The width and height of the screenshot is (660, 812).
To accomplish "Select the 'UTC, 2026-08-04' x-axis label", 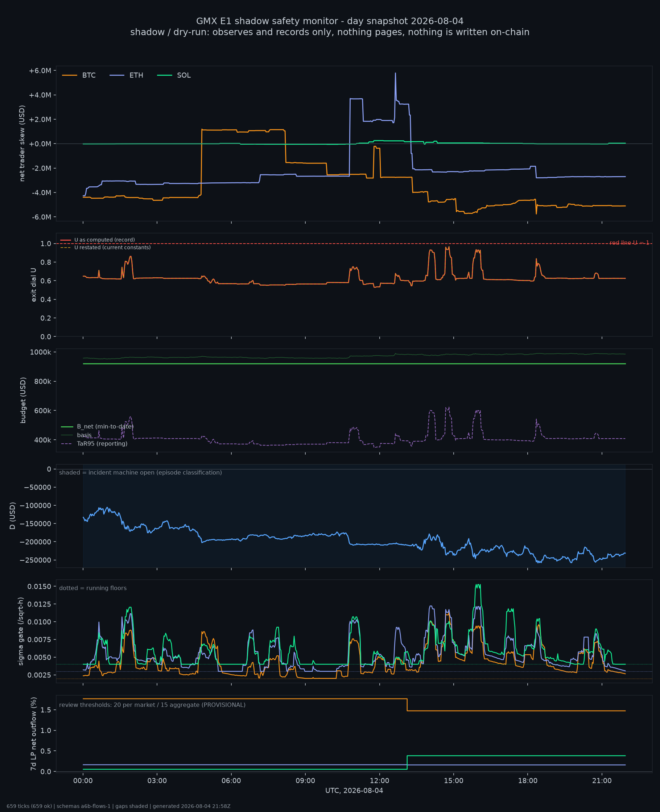I will (x=354, y=791).
